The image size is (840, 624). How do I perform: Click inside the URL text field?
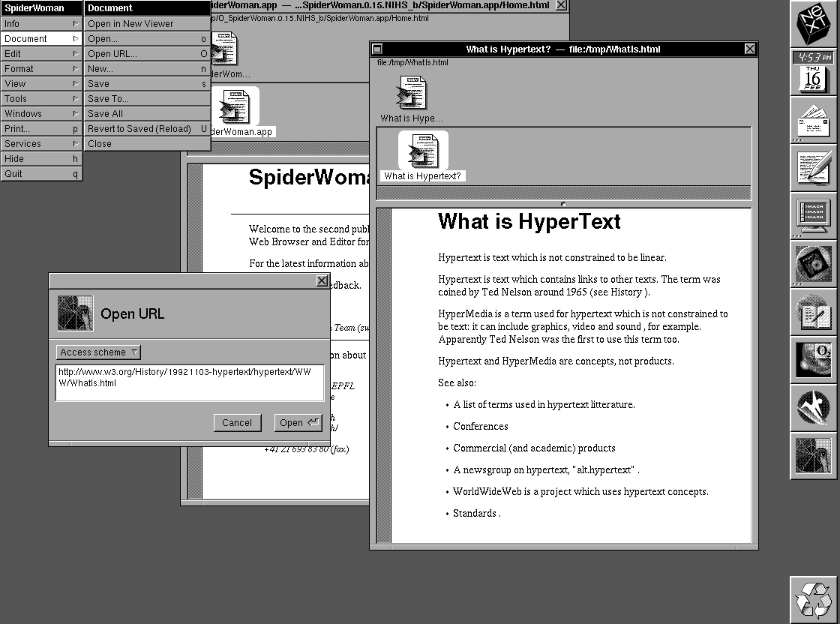click(189, 382)
